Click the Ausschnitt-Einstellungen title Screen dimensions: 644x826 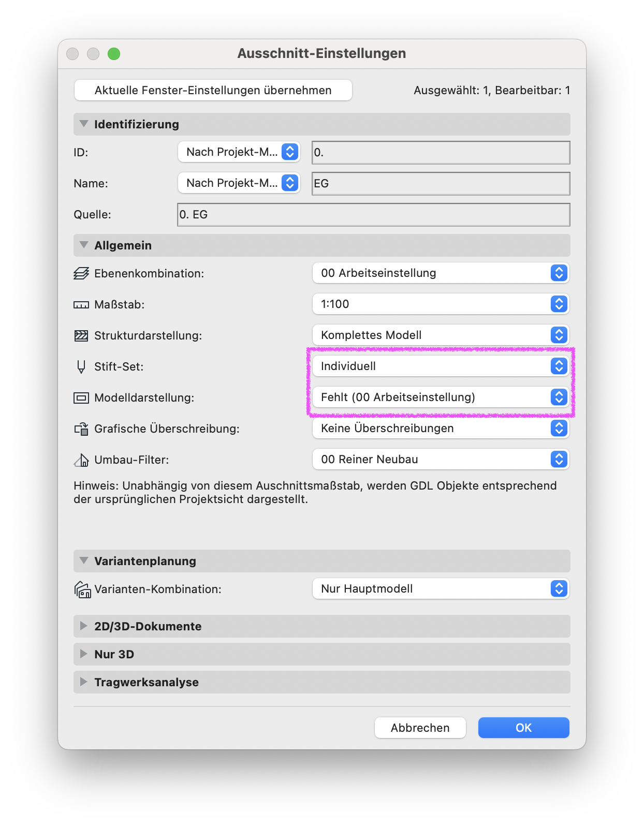pyautogui.click(x=321, y=53)
